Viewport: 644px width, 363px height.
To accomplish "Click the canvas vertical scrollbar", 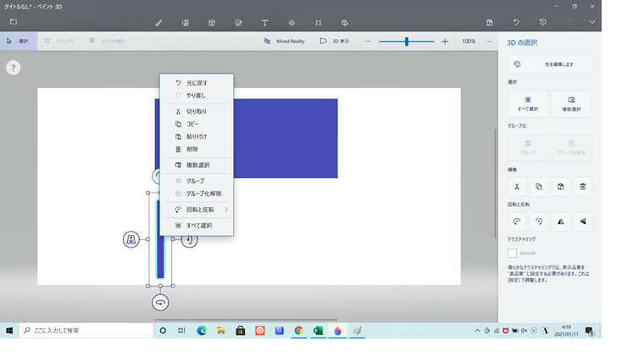I will pos(495,183).
